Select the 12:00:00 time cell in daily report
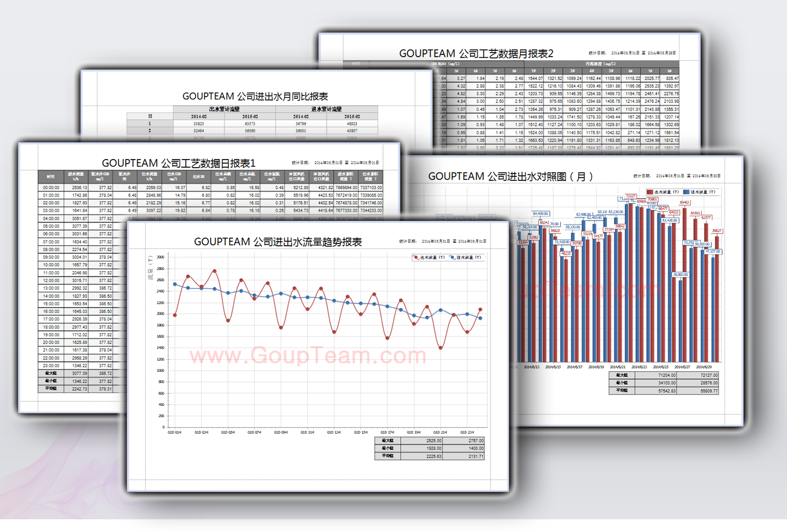787x532 pixels. (x=51, y=280)
